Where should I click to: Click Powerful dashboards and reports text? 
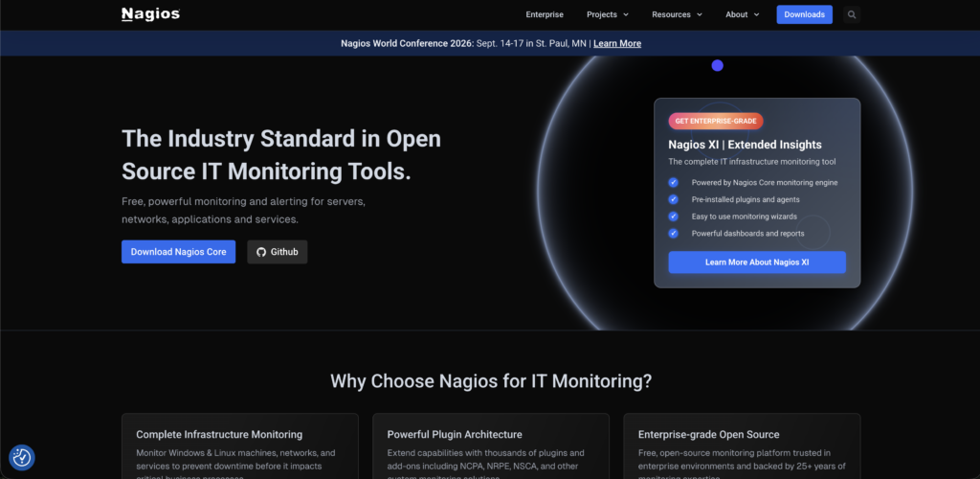tap(747, 233)
